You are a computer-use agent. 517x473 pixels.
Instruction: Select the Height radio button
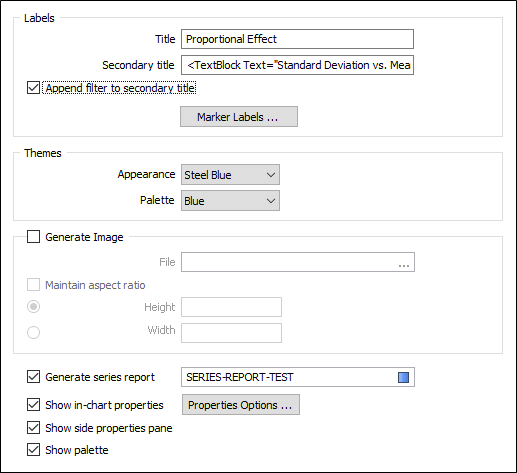click(33, 307)
